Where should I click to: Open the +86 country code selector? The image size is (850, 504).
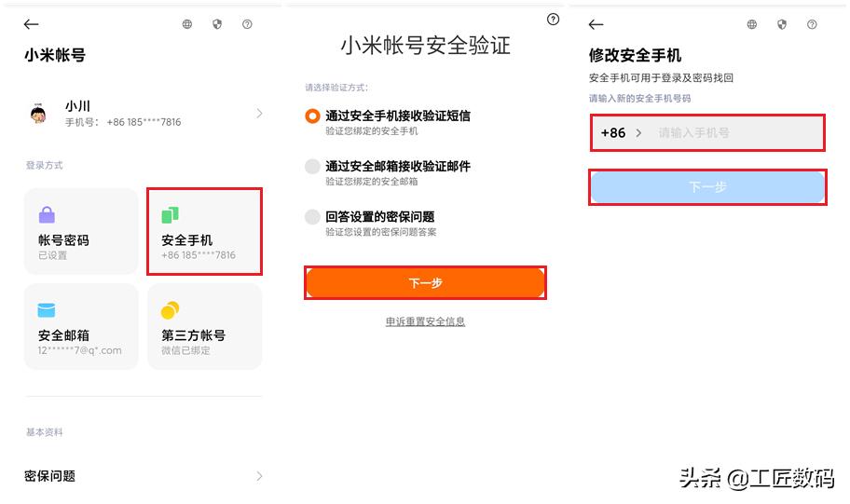pyautogui.click(x=622, y=133)
